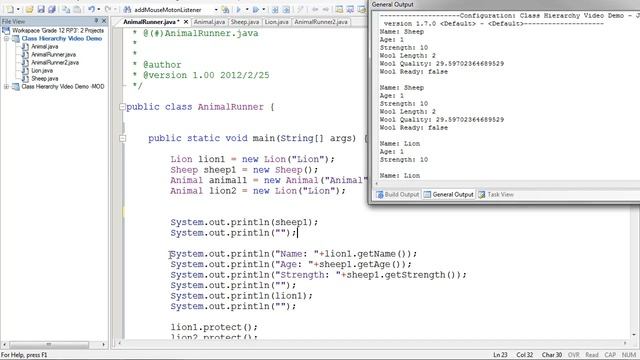Click the '@version 1.00 2012/2/25' comment
Image resolution: width=640 pixels, height=360 pixels.
(x=206, y=76)
